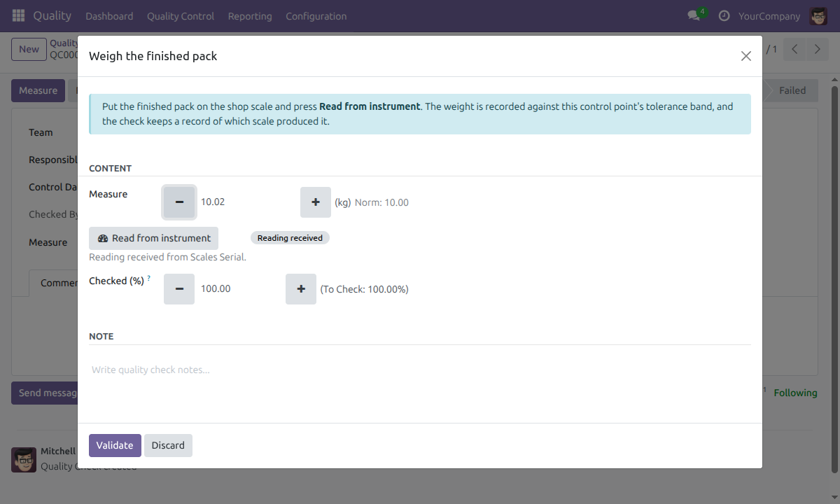
Task: Open the apps grid menu icon
Action: [x=19, y=15]
